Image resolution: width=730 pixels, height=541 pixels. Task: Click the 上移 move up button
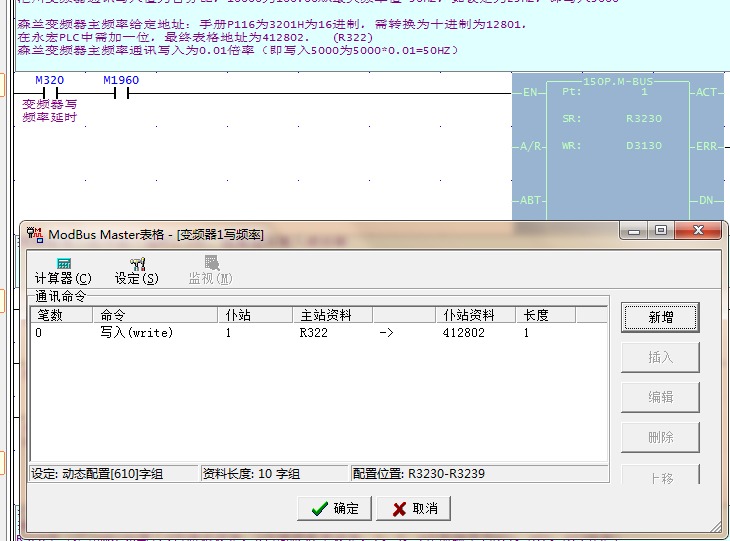click(660, 476)
